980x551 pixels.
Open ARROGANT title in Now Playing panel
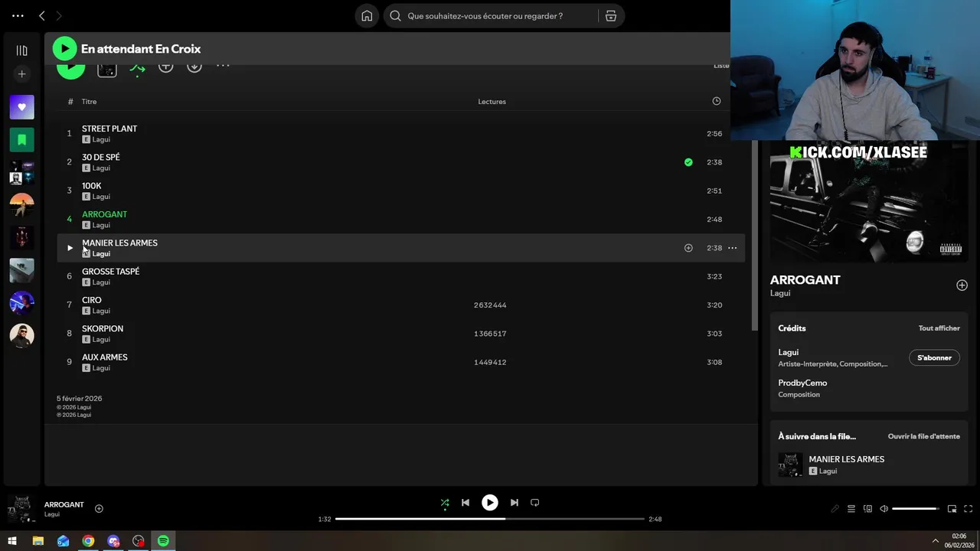pyautogui.click(x=805, y=280)
